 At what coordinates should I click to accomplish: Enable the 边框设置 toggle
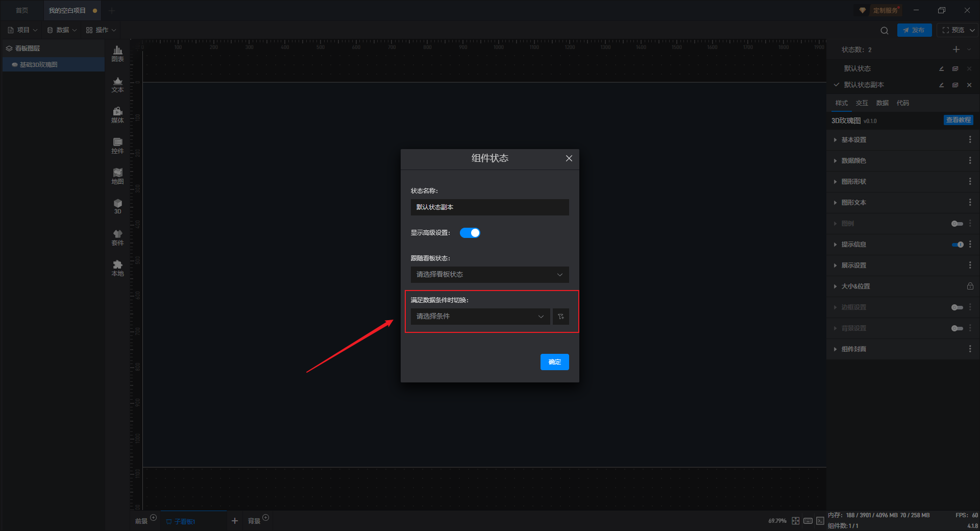tap(957, 307)
